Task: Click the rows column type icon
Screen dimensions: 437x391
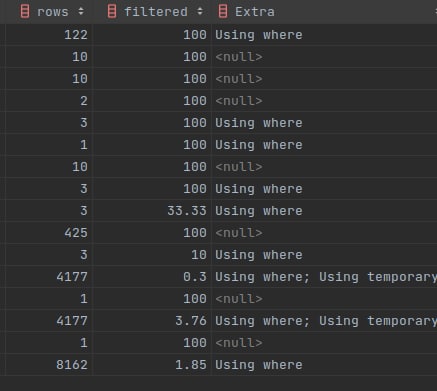Action: [x=25, y=12]
